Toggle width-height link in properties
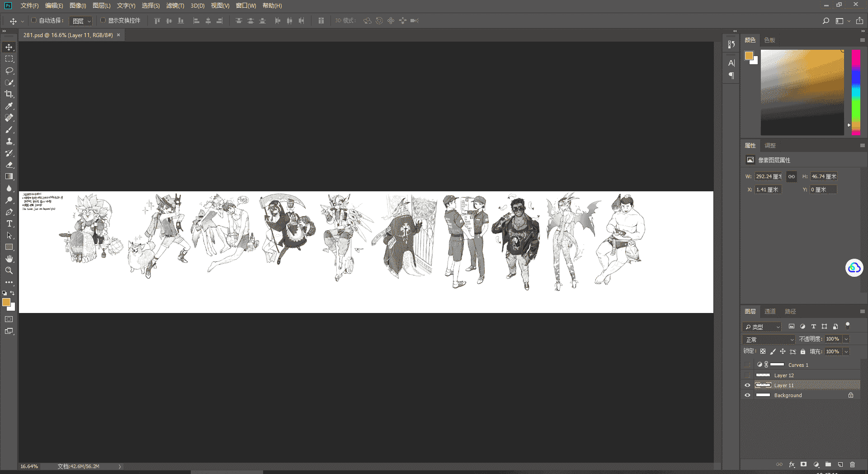The width and height of the screenshot is (868, 474). (x=792, y=177)
